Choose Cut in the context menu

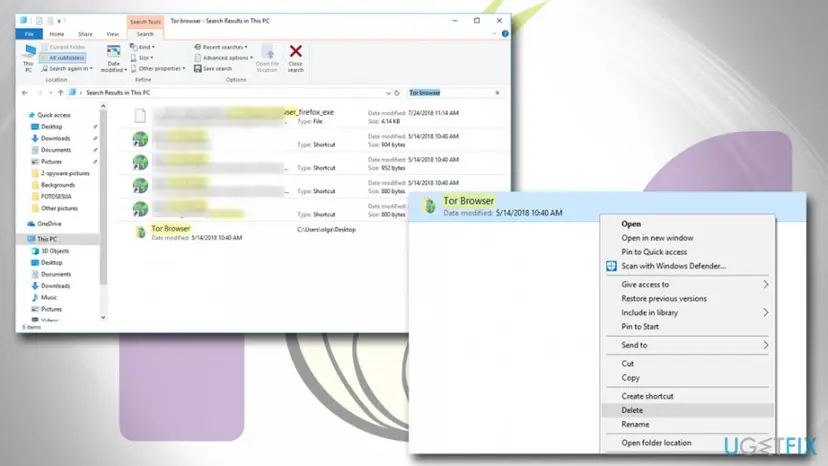[x=688, y=364]
